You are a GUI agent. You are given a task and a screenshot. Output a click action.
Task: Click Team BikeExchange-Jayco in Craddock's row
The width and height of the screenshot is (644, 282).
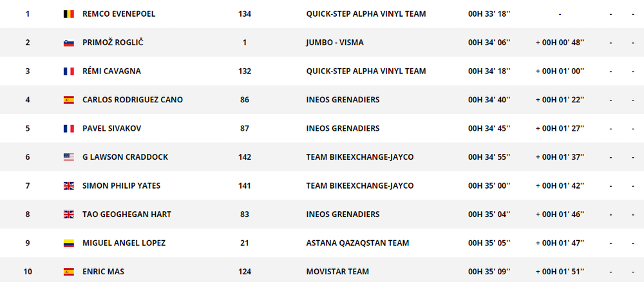[359, 157]
